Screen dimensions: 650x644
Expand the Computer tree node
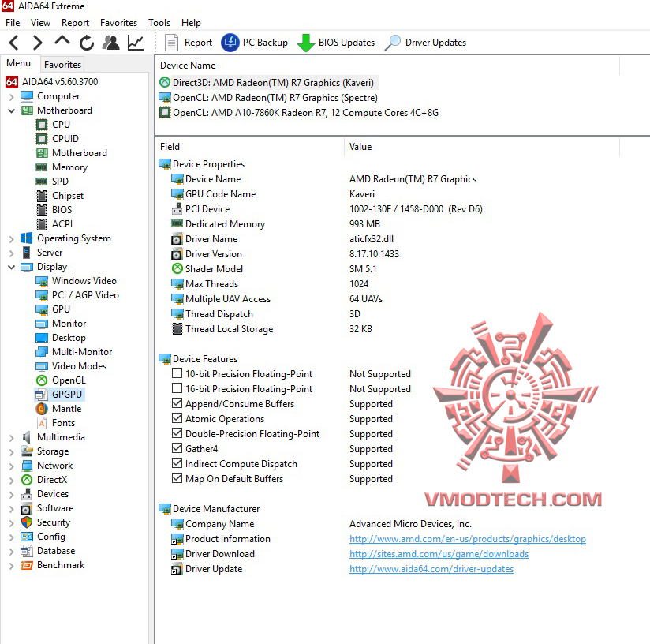click(x=12, y=97)
